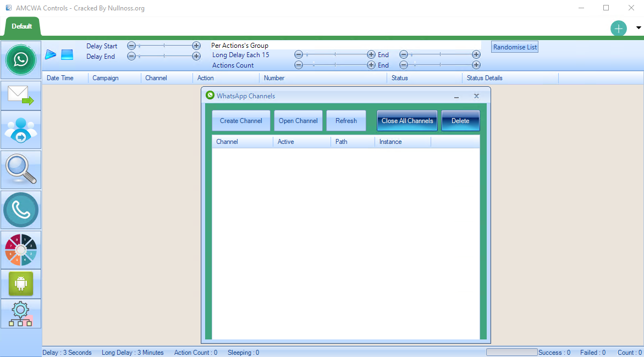Click Open Channel button
Screen dimensions: 644x357
click(298, 121)
